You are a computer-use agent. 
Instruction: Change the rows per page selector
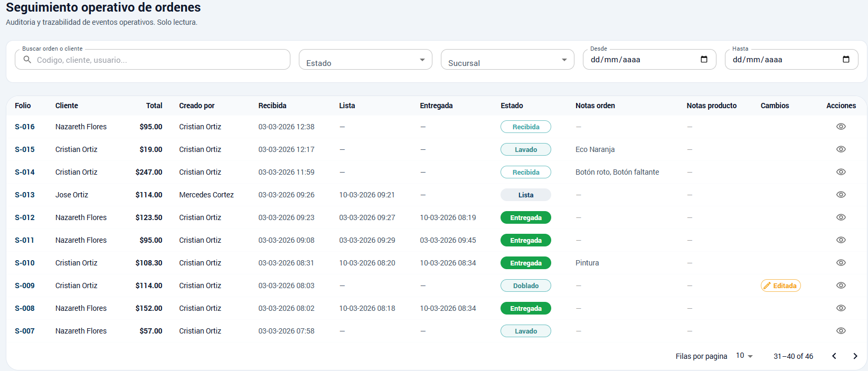pyautogui.click(x=744, y=356)
